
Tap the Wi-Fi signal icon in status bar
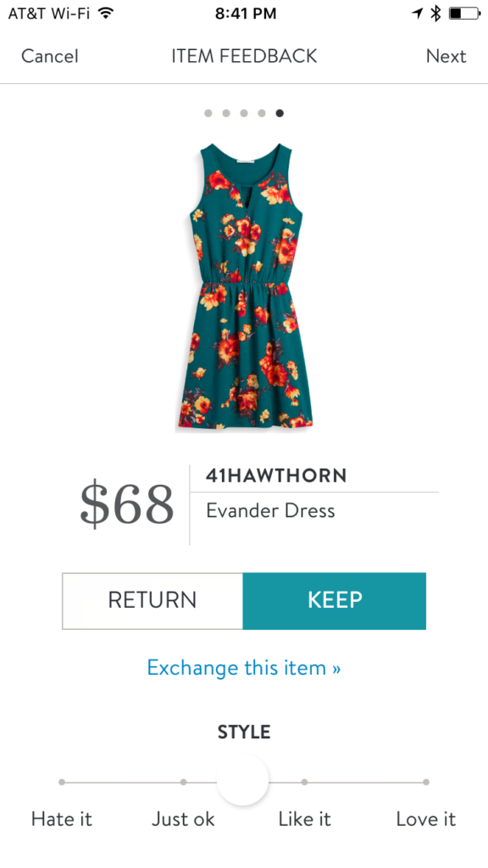point(105,14)
